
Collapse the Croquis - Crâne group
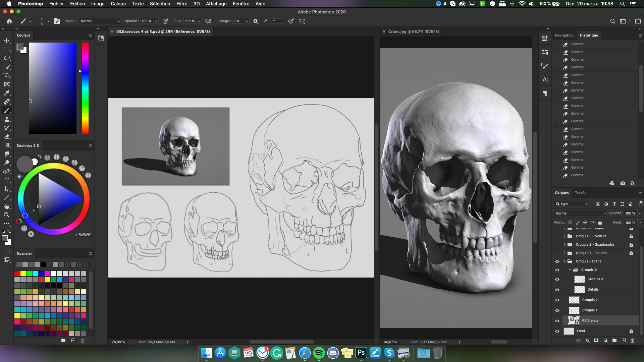click(x=565, y=261)
